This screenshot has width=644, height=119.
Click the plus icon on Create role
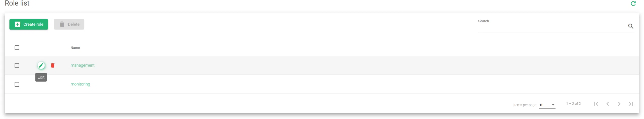[18, 24]
